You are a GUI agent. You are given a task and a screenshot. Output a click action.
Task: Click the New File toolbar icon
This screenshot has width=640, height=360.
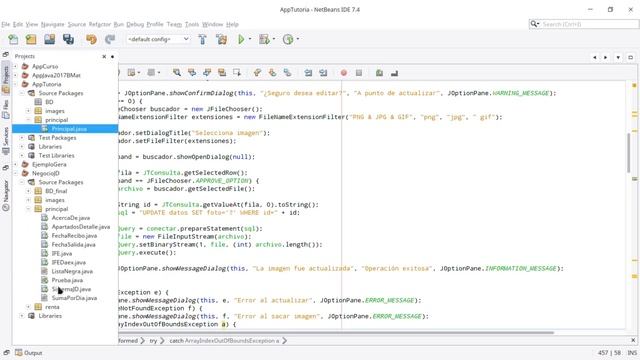pyautogui.click(x=13, y=39)
